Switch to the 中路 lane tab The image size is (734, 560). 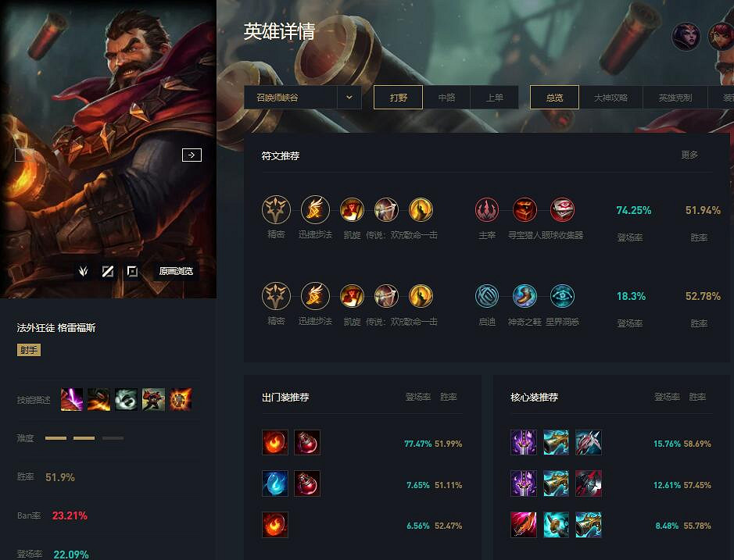coord(446,98)
